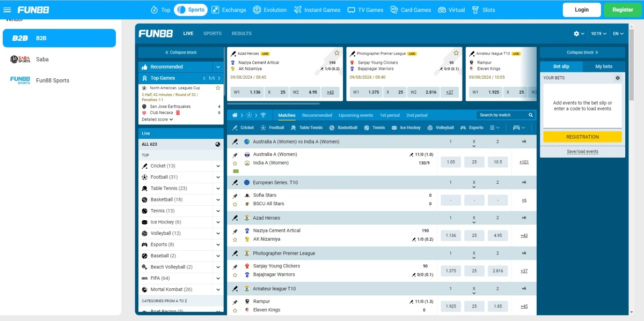Expand Detailed score under Club Necaxa
Viewport: 644px width, 321px height.
point(157,120)
